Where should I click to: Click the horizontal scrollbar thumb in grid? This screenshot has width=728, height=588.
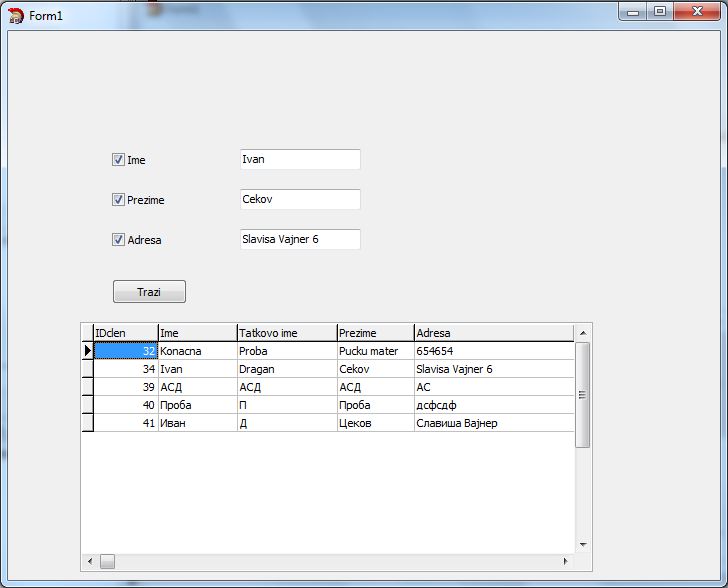click(107, 562)
